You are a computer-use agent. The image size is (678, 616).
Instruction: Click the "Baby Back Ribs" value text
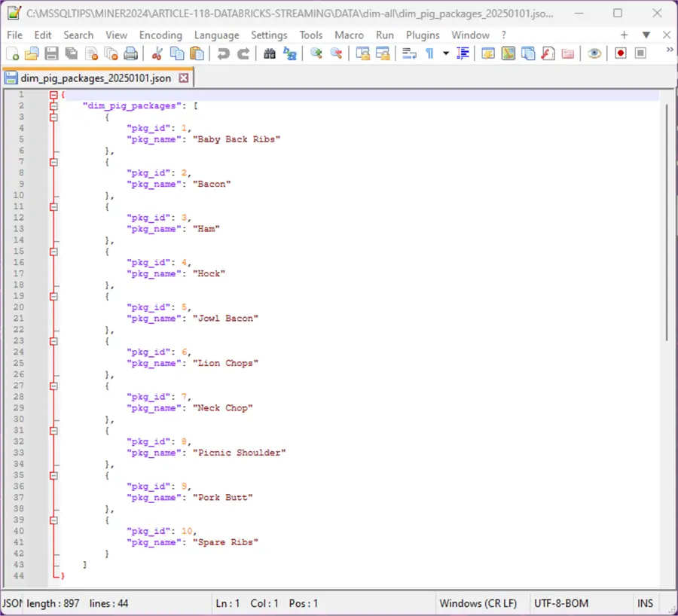(x=236, y=139)
